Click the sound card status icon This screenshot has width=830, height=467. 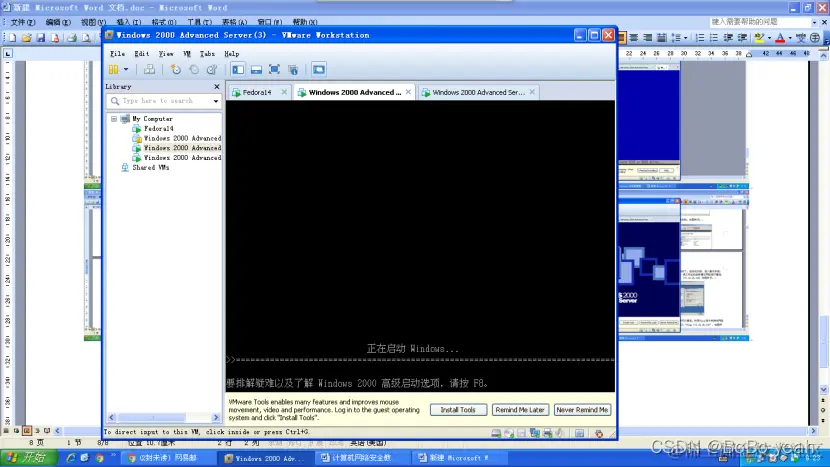tap(560, 434)
